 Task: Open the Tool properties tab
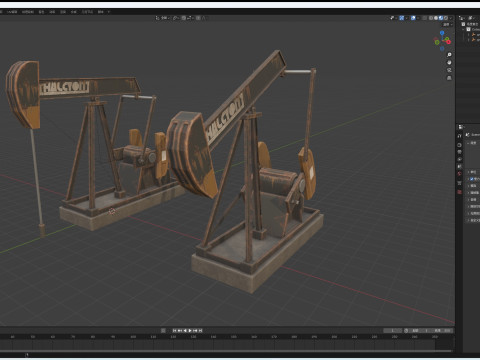point(459,136)
